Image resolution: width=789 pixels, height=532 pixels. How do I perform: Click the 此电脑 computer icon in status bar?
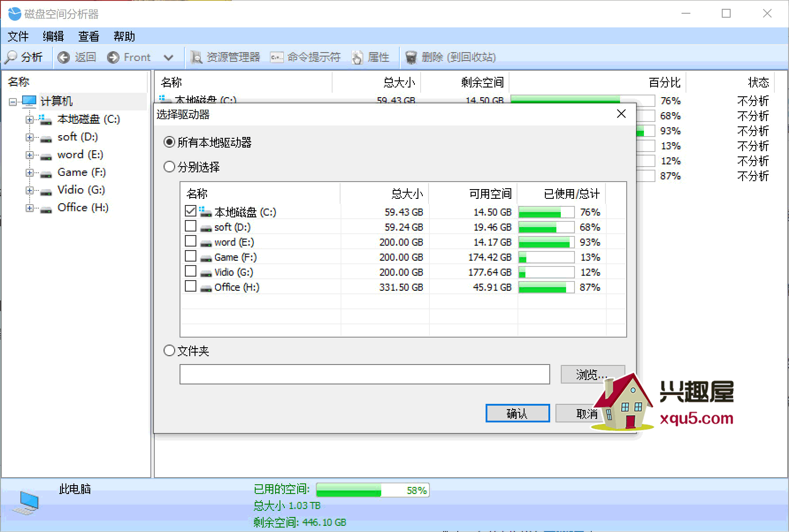click(26, 503)
